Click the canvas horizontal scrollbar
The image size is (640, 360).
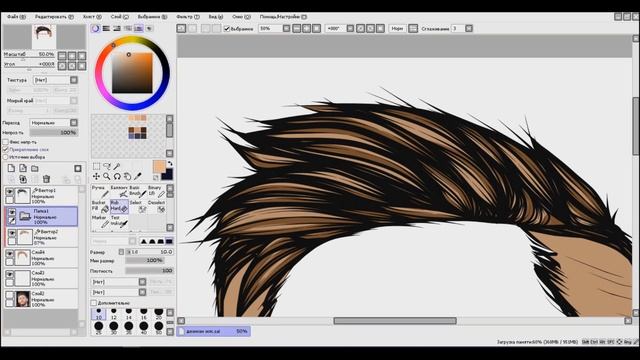tap(395, 321)
